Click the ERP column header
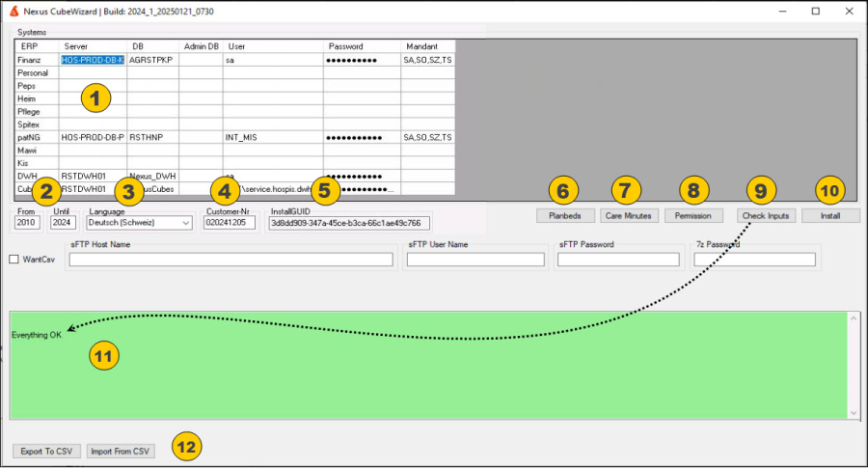This screenshot has height=468, width=868. (37, 46)
